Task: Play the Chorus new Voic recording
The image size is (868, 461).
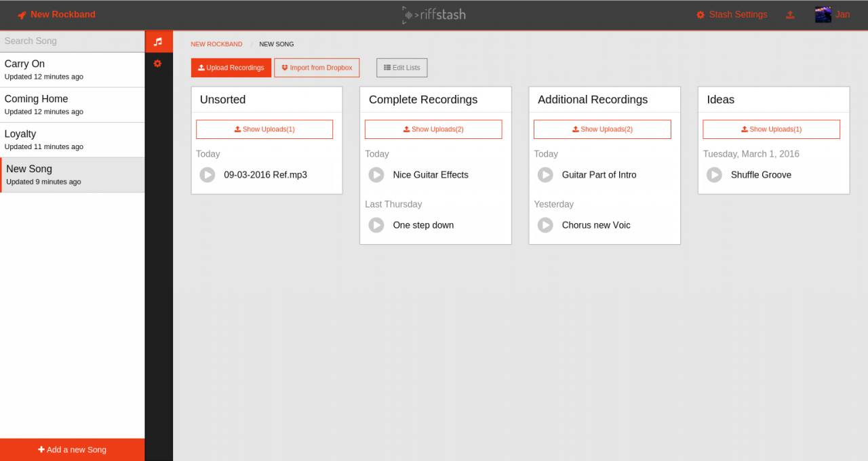Action: pos(545,225)
